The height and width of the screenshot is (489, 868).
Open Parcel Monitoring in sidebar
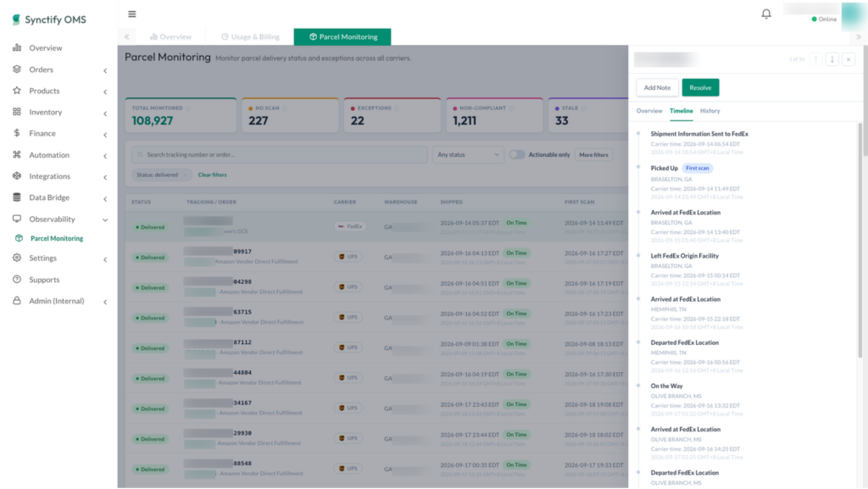click(x=57, y=238)
